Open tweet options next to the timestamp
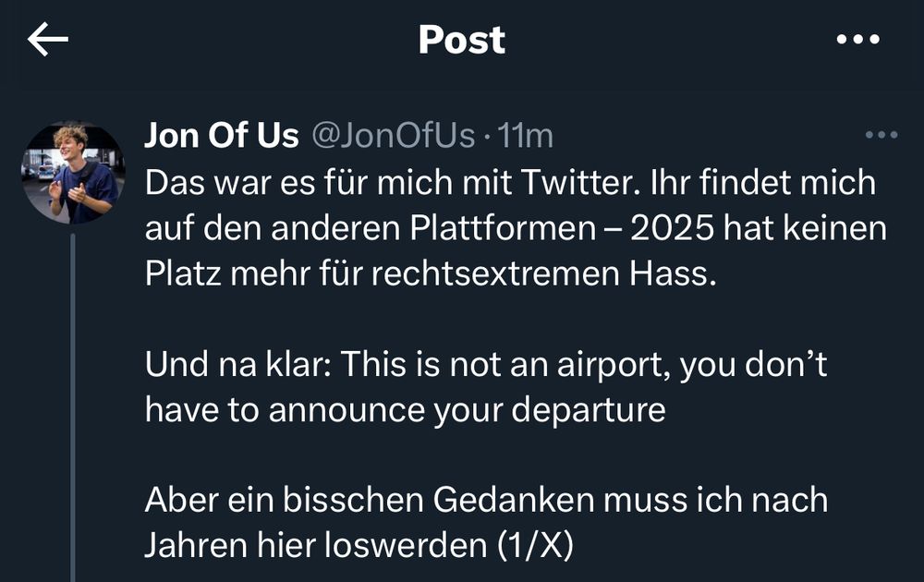Viewport: 924px width, 582px height. coord(881,136)
